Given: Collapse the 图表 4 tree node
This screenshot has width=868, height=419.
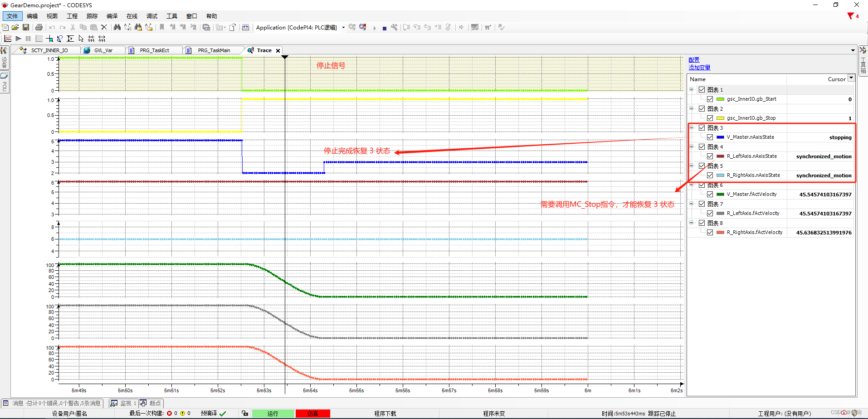Looking at the screenshot, I should 692,146.
